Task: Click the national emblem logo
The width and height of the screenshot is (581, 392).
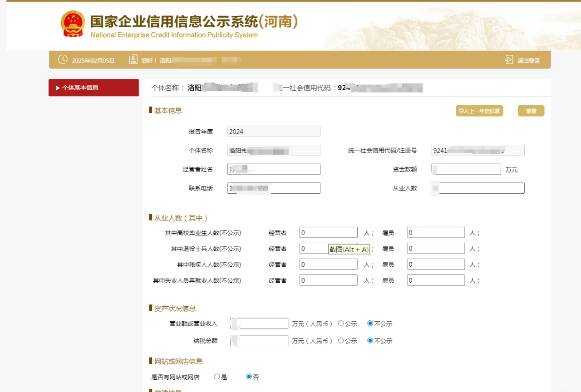Action: click(73, 24)
